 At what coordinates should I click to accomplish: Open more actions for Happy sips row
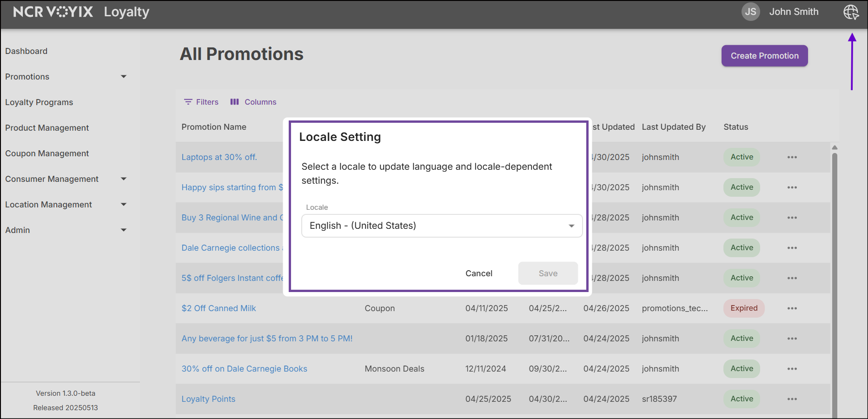[x=792, y=187]
